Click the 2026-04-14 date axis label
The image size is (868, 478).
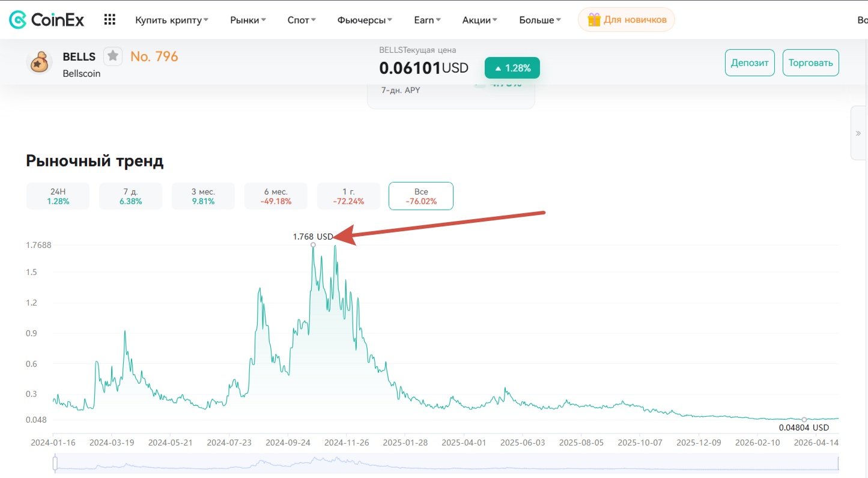pos(817,443)
